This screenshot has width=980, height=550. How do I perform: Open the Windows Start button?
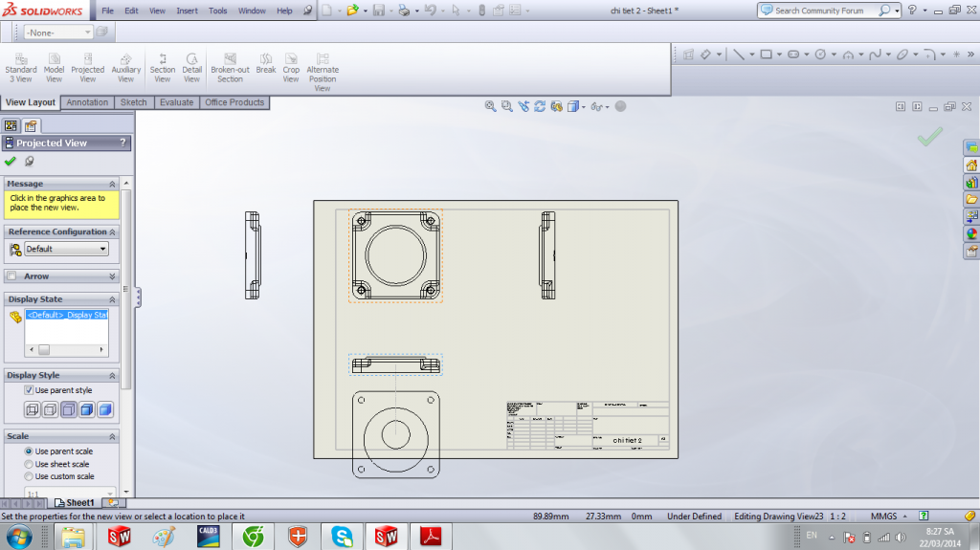[19, 537]
